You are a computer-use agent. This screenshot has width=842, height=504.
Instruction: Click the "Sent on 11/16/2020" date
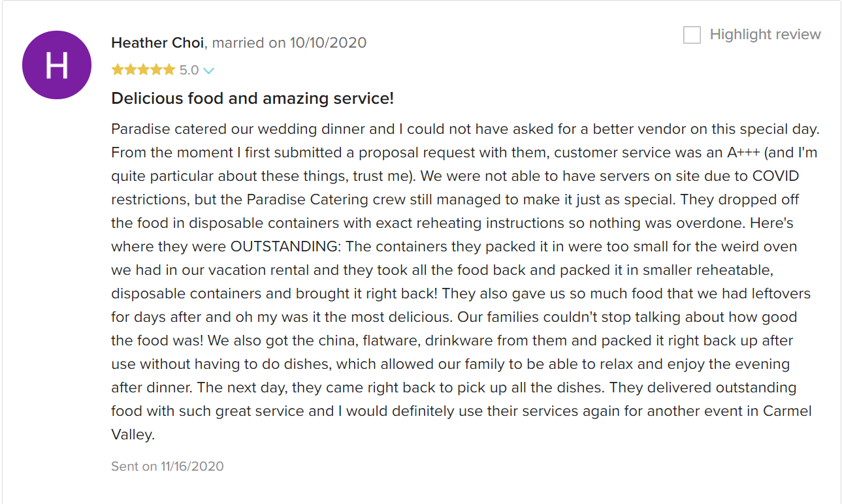(168, 466)
